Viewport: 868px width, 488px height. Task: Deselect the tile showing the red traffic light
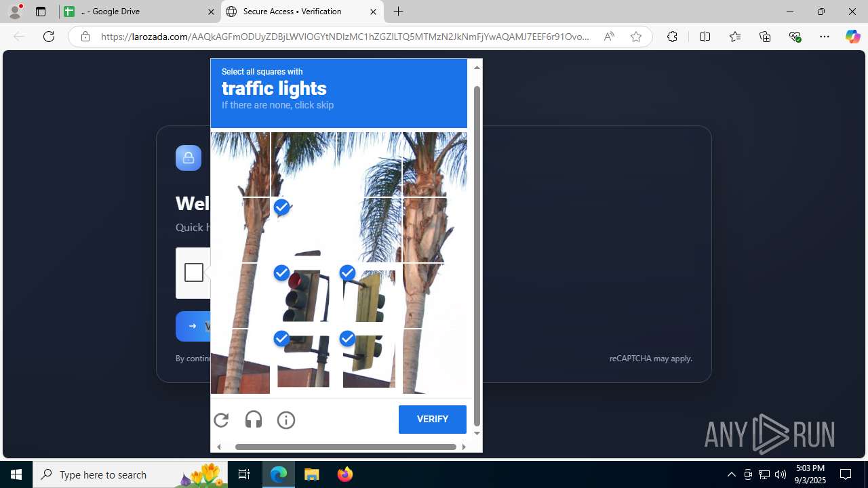coord(303,296)
